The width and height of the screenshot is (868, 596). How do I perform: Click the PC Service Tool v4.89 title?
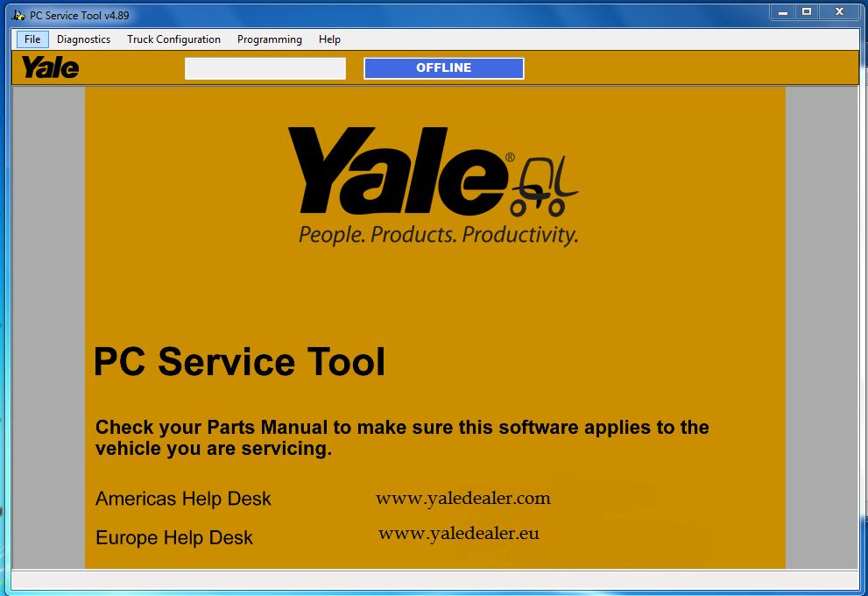(79, 16)
